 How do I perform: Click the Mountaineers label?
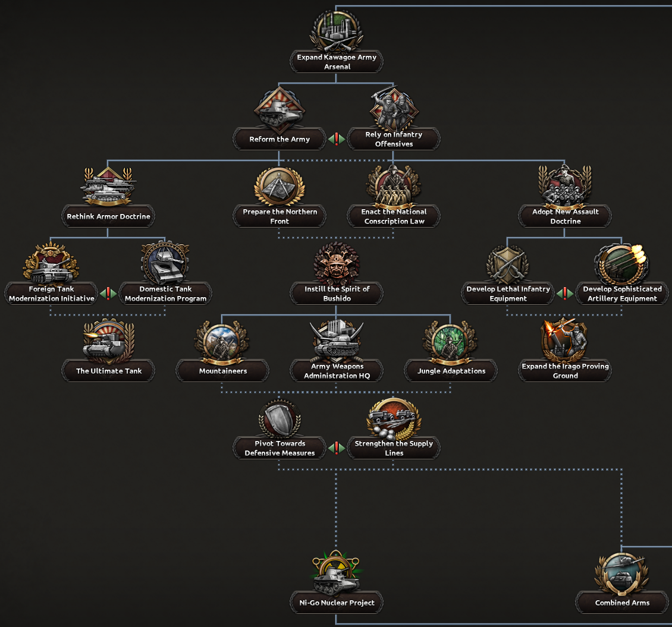[222, 371]
